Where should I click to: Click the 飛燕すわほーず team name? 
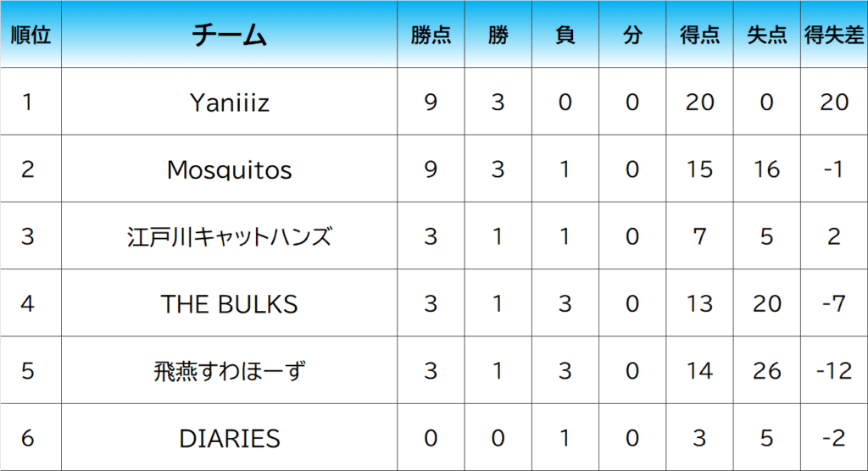[x=230, y=370]
